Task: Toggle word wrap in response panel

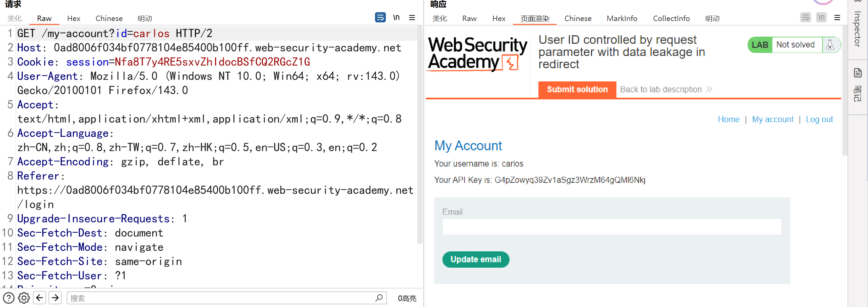Action: point(805,17)
